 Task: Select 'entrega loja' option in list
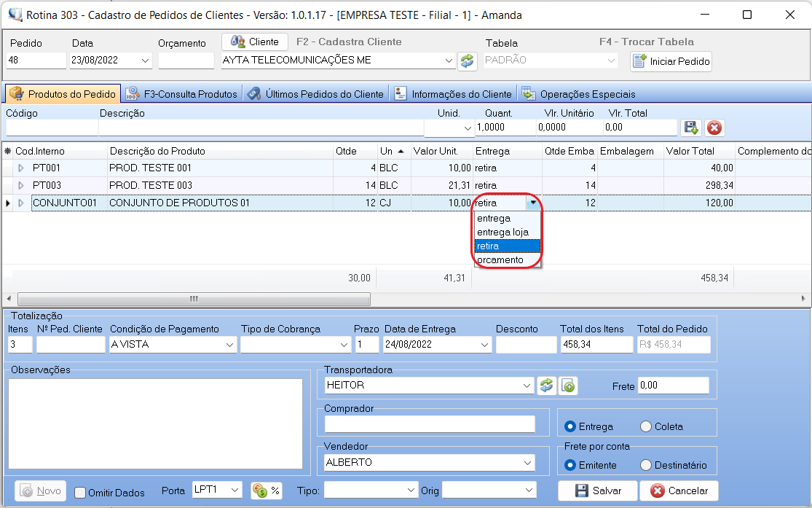[x=507, y=232]
